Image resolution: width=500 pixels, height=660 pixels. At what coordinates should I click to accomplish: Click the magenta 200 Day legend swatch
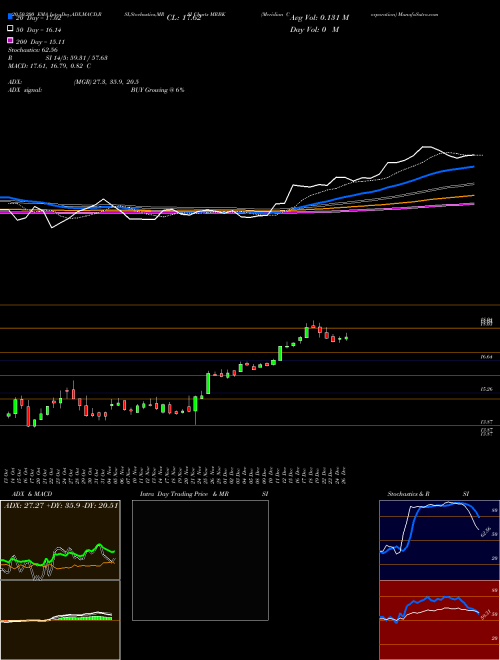[10, 40]
